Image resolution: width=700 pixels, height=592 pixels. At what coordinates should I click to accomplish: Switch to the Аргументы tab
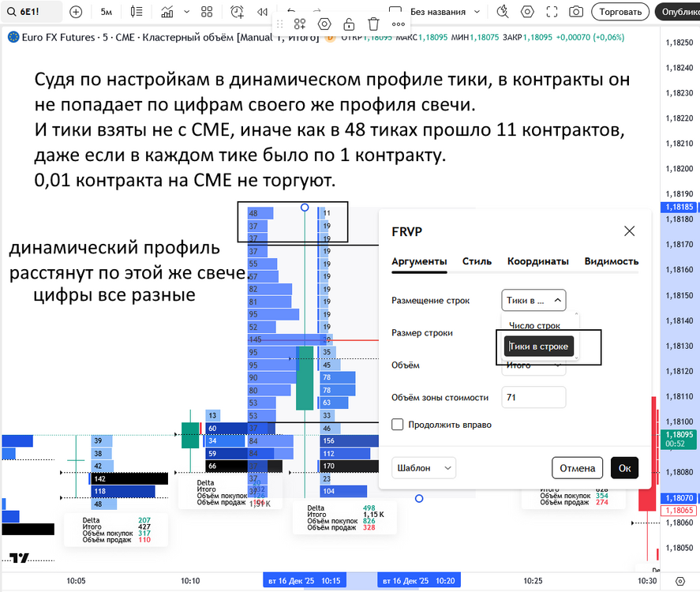419,261
